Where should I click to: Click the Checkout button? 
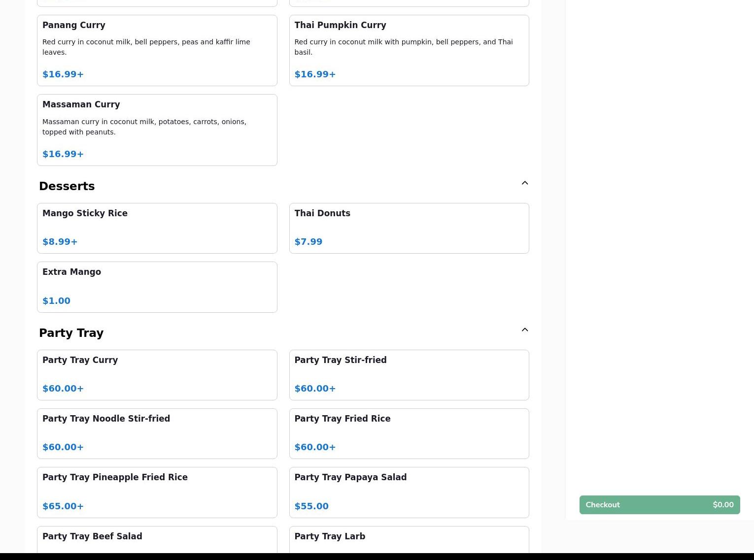pos(659,505)
